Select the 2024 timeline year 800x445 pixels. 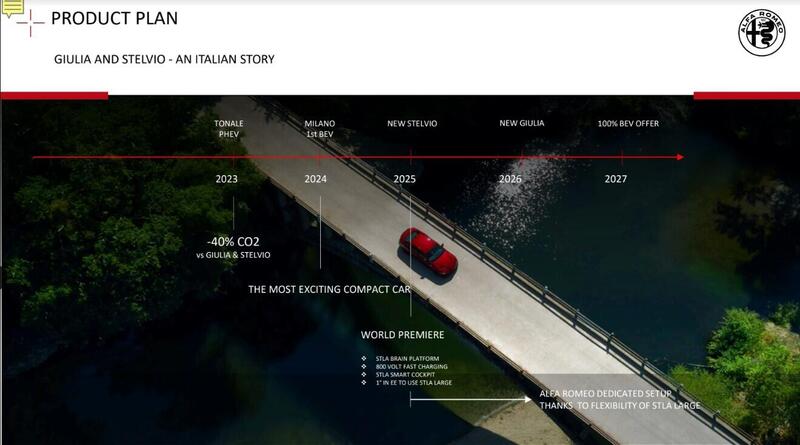point(316,179)
